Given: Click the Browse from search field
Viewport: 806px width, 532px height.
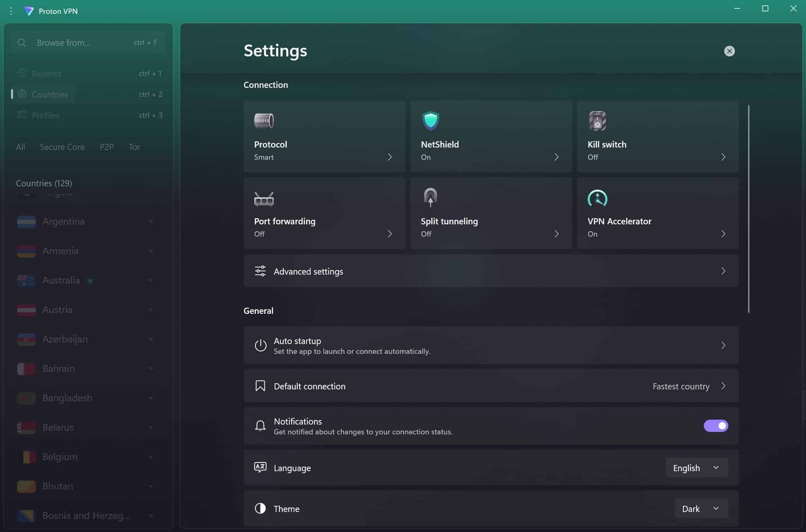Looking at the screenshot, I should click(x=88, y=42).
